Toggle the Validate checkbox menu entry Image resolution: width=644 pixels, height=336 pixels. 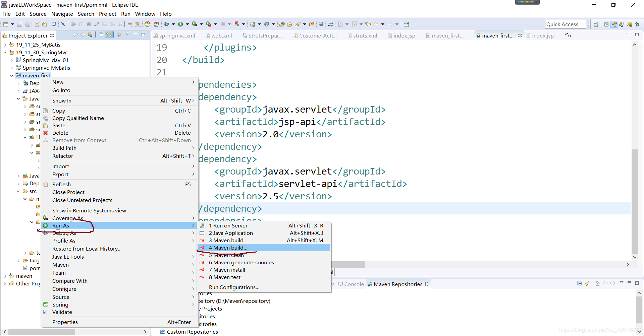pos(45,312)
